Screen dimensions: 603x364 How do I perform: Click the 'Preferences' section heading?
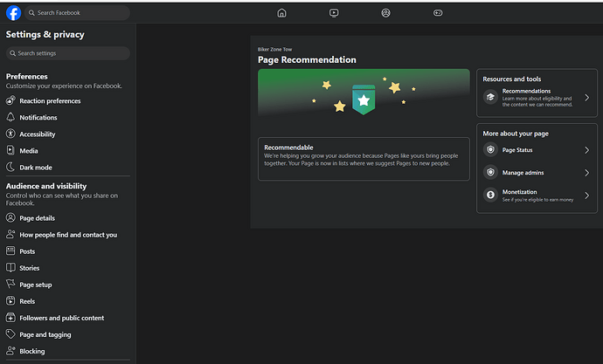point(26,77)
